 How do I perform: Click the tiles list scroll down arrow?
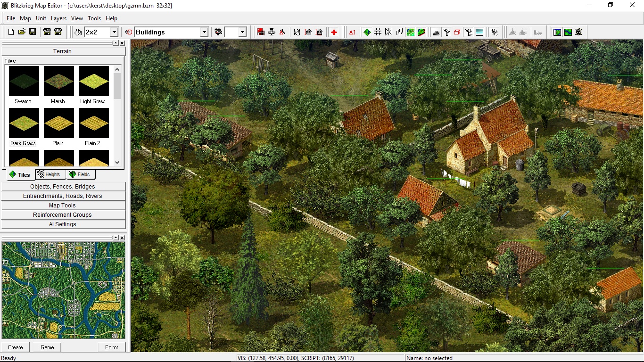117,162
